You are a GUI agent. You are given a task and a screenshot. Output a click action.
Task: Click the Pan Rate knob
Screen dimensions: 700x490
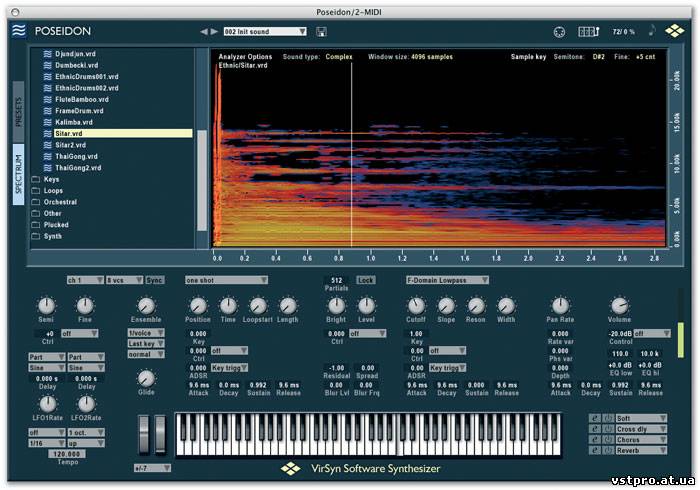click(560, 306)
